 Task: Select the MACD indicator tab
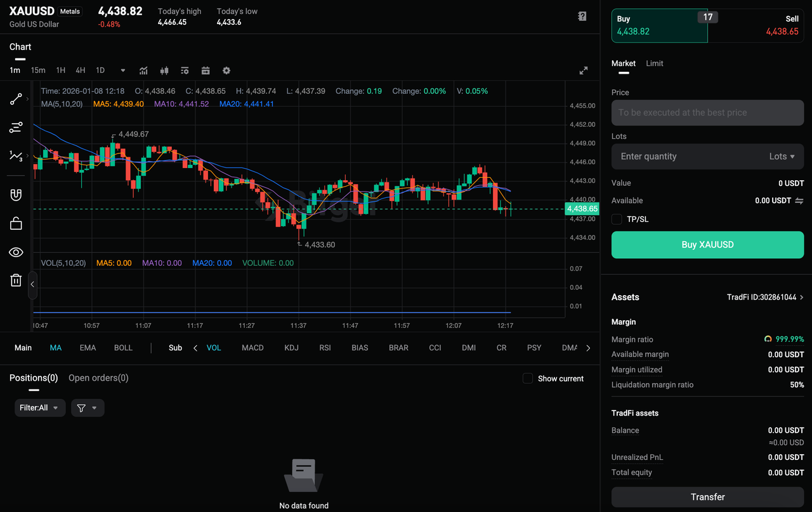tap(252, 348)
